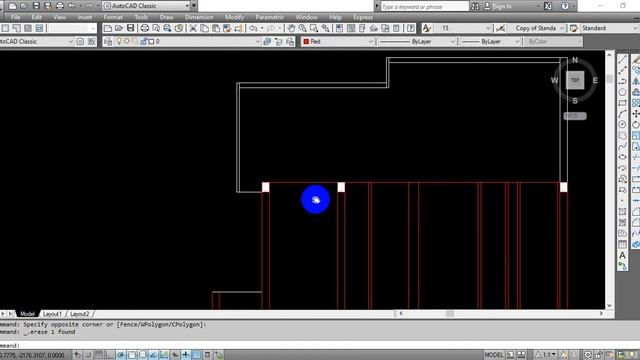
Task: Activate the Pan hand tool
Action: [291, 28]
